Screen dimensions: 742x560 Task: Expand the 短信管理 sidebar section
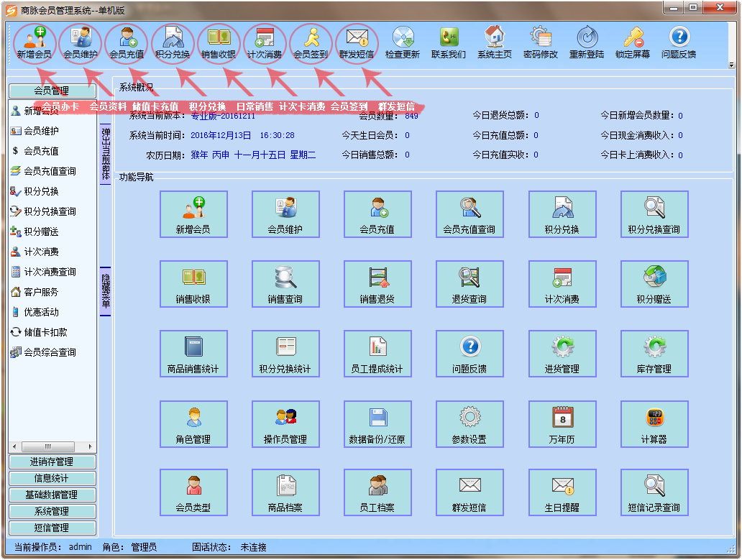pyautogui.click(x=52, y=528)
